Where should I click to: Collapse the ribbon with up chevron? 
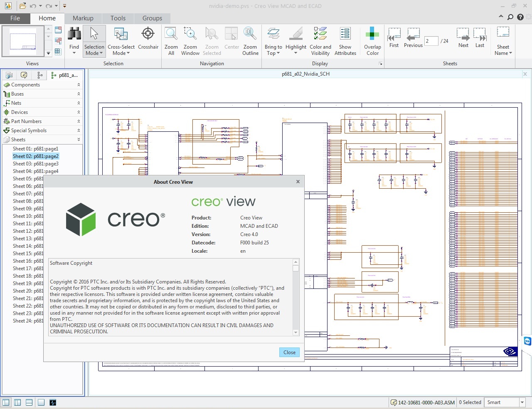[x=501, y=17]
